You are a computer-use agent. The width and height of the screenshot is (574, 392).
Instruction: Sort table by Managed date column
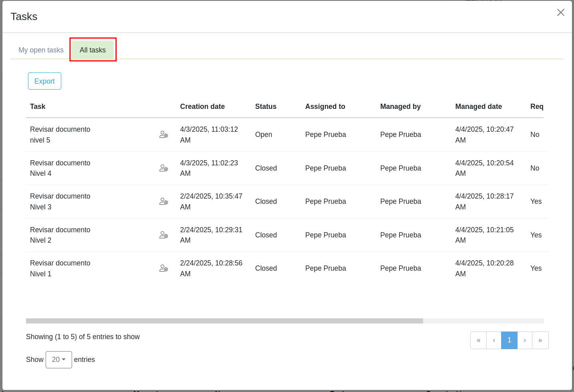[478, 107]
